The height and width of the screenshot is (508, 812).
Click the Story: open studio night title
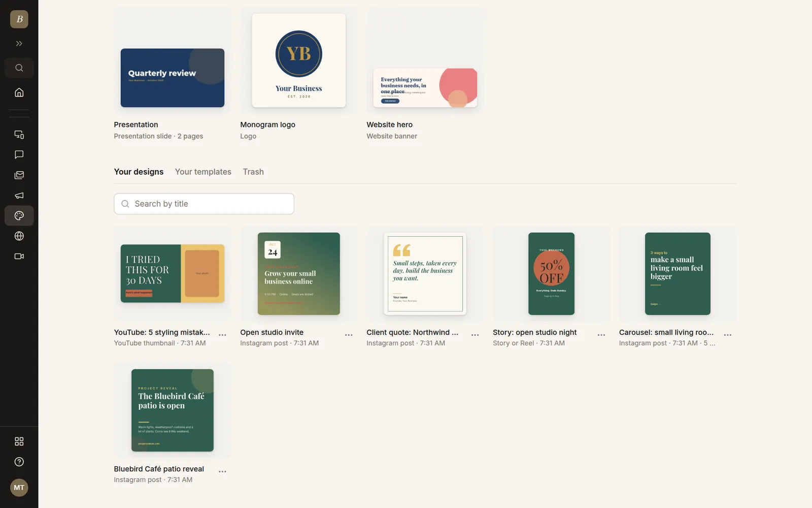pyautogui.click(x=534, y=332)
